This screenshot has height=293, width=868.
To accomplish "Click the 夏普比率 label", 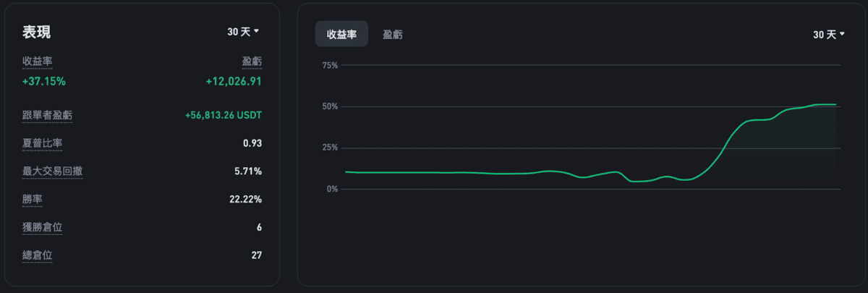I will 42,143.
